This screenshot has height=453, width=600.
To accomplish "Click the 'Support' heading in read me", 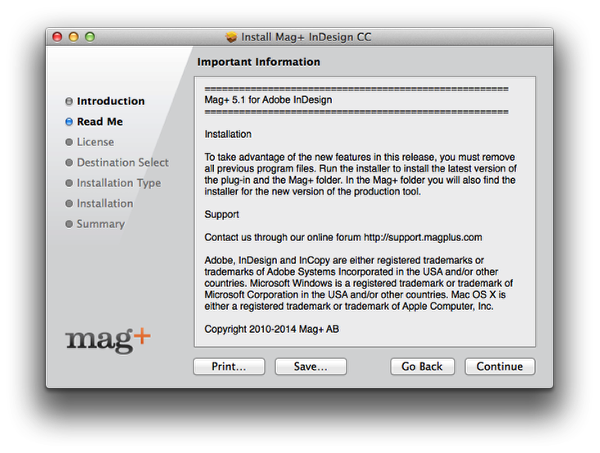I will pyautogui.click(x=222, y=215).
